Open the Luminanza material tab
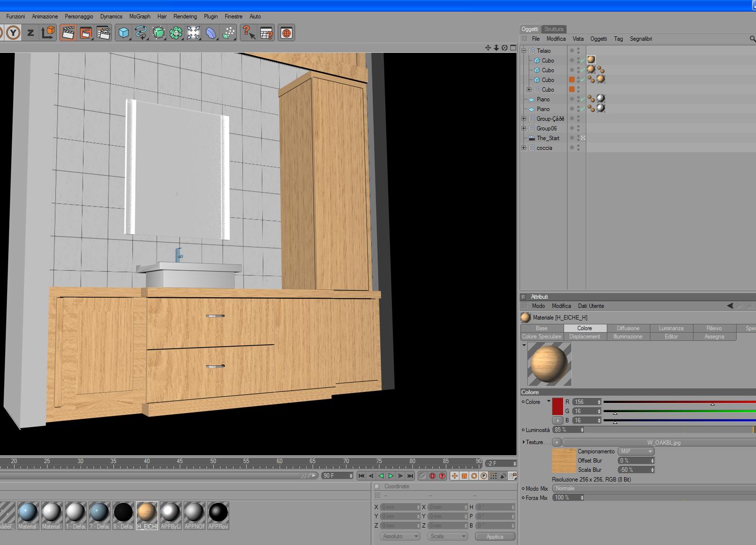756x545 pixels. click(671, 328)
